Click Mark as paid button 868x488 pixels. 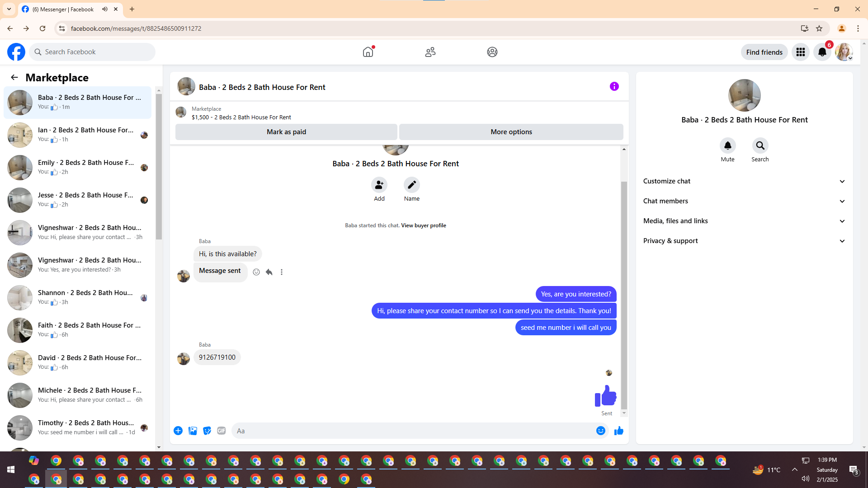tap(286, 132)
